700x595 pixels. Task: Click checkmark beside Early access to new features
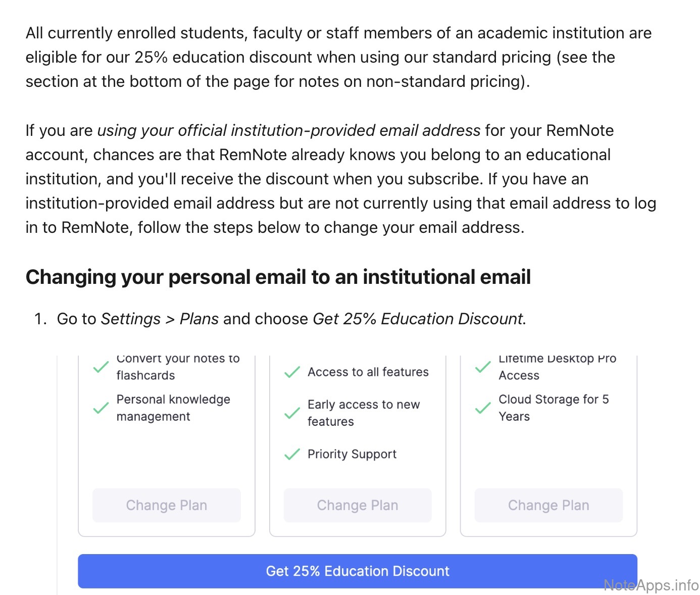pos(292,413)
